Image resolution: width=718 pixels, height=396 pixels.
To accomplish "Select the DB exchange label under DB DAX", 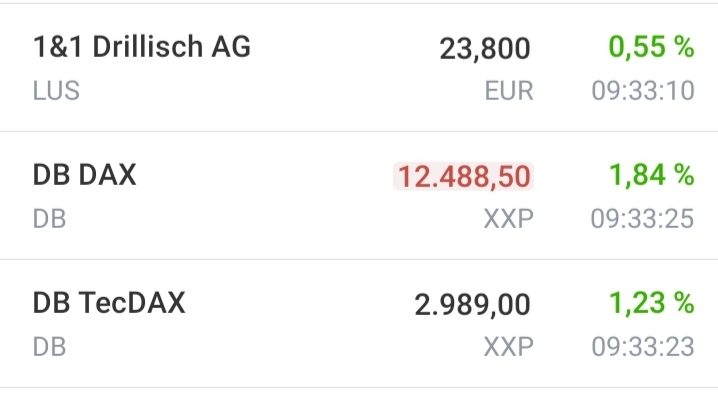I will coord(49,219).
